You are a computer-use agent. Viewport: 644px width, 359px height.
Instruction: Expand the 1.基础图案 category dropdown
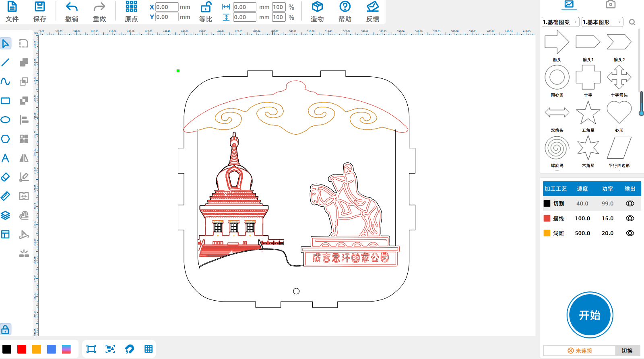click(x=560, y=22)
